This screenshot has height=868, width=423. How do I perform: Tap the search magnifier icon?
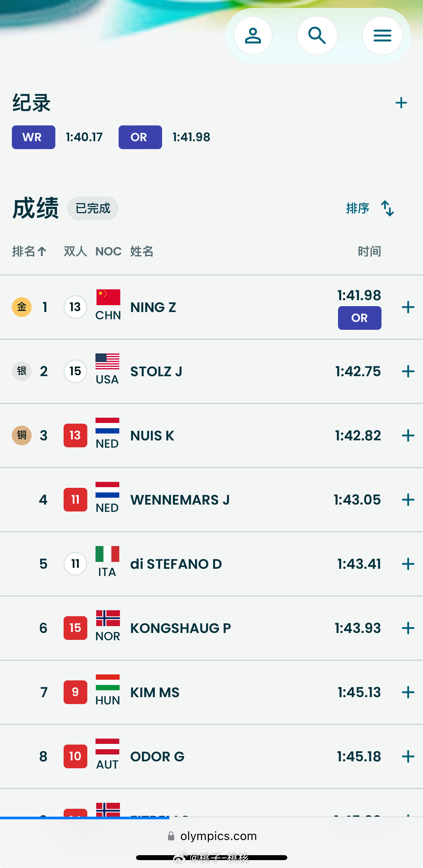[317, 36]
